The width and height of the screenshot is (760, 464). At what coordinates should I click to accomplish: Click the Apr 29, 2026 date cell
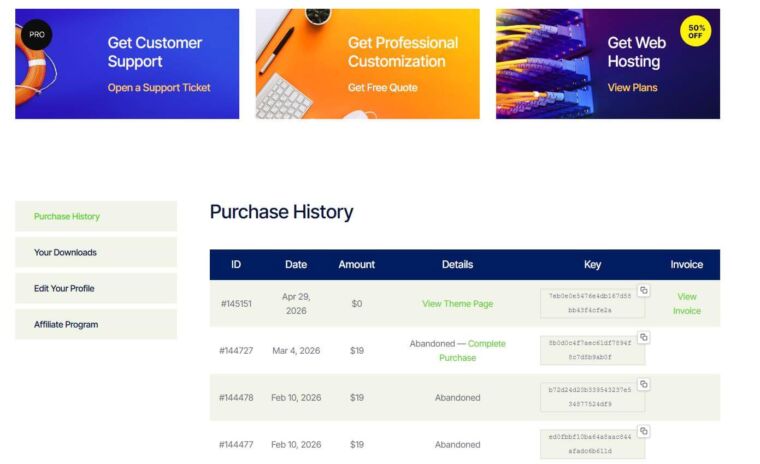296,304
